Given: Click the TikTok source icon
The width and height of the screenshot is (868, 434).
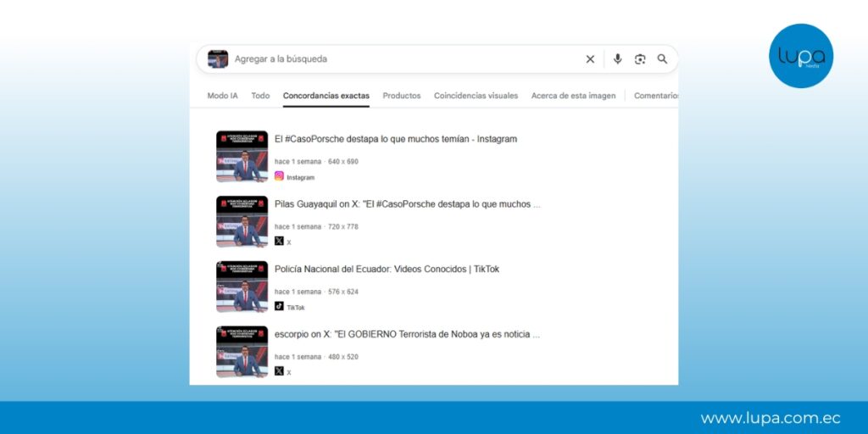Looking at the screenshot, I should point(279,307).
